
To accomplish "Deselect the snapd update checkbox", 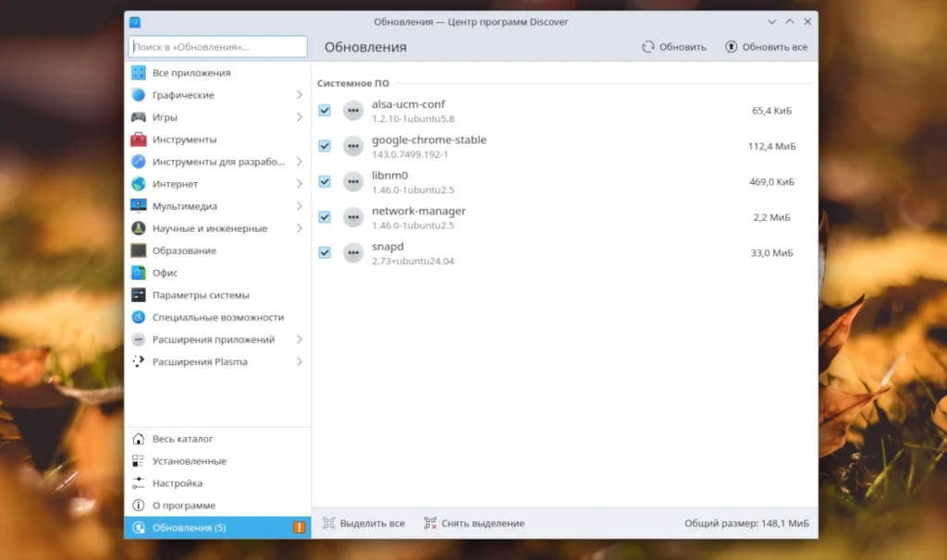I will click(325, 253).
